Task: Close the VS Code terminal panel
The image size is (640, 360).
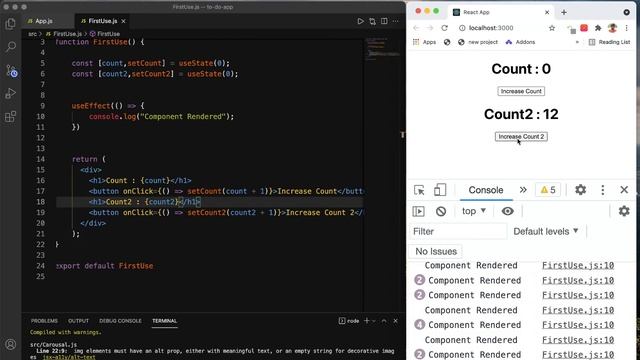Action: coord(396,321)
